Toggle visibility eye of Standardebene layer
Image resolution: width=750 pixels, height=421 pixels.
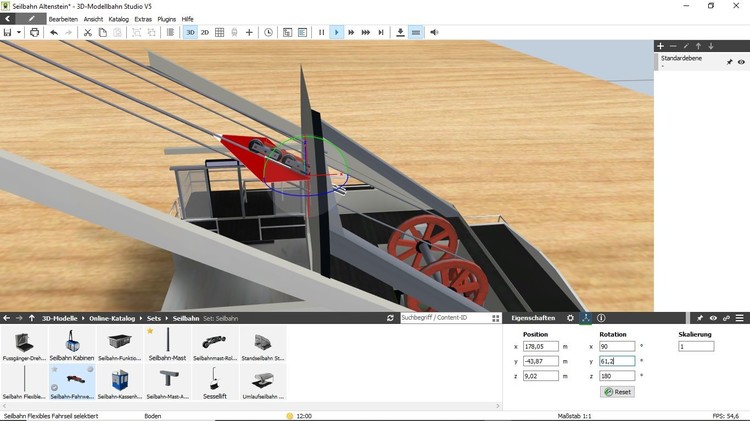coord(741,62)
